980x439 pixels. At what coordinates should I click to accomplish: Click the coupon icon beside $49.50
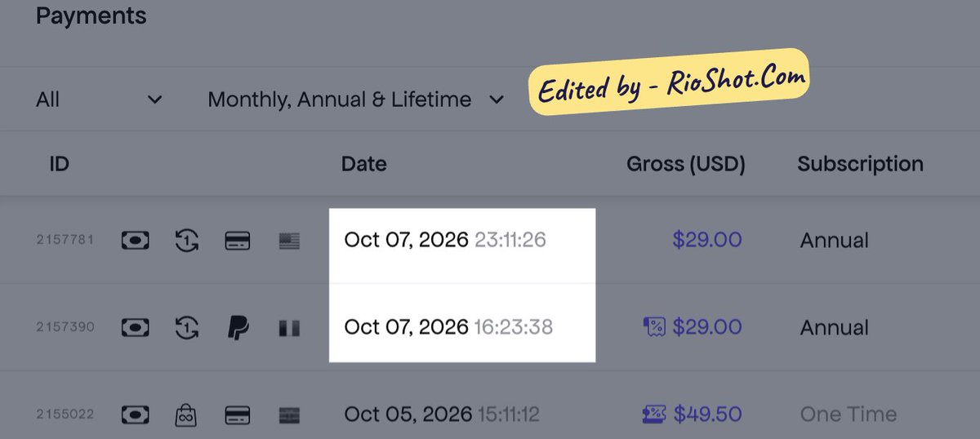tap(654, 415)
